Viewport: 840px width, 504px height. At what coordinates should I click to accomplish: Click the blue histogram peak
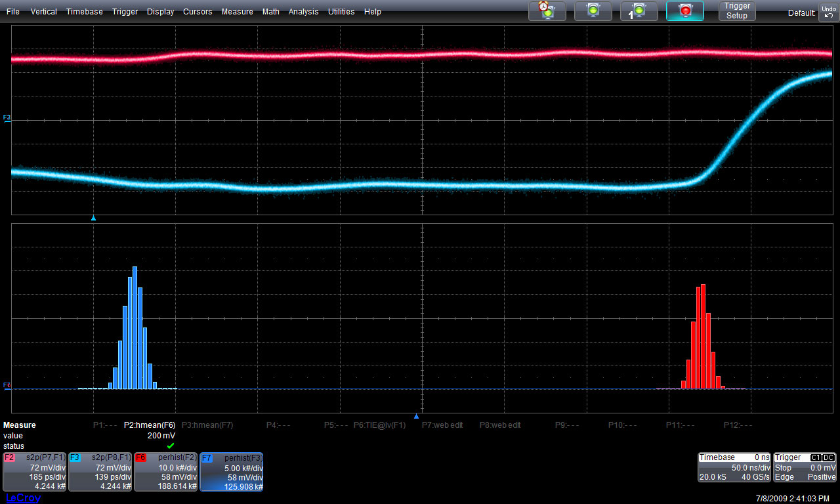point(135,328)
